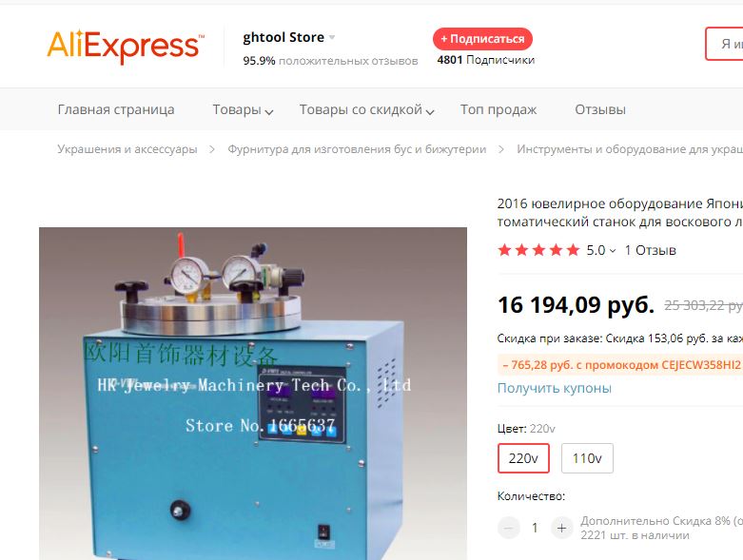The width and height of the screenshot is (743, 560).
Task: Open the 1 Отзыв review link
Action: (x=650, y=250)
